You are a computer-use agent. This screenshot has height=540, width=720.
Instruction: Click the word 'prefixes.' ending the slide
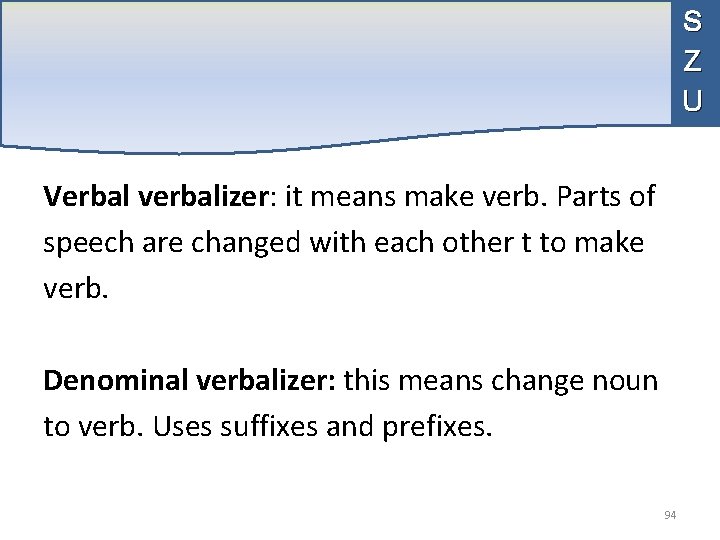coord(437,428)
